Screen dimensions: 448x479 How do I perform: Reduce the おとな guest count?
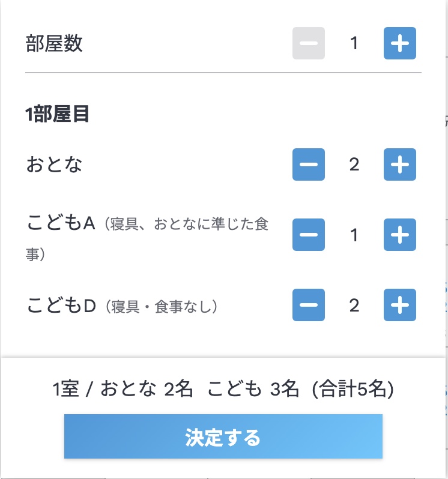click(309, 164)
